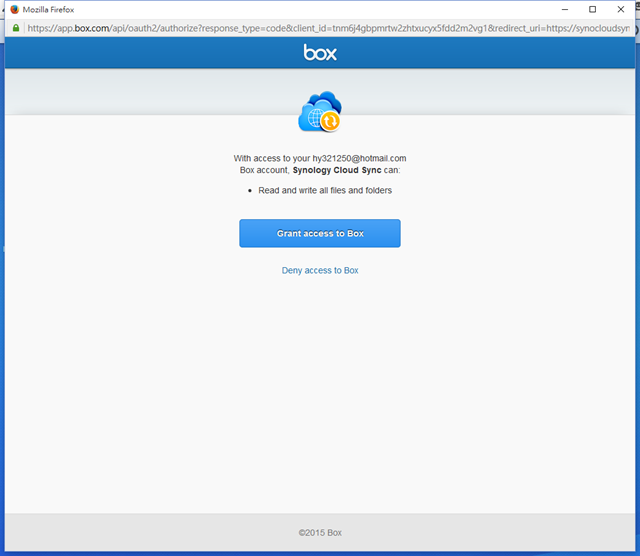Screen dimensions: 640x556
Task: Close the Firefox window
Action: pos(621,9)
